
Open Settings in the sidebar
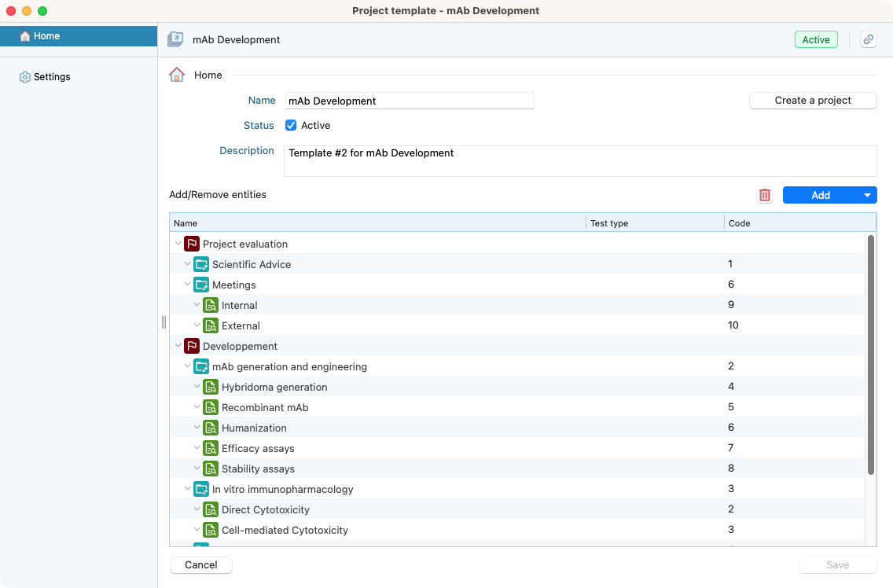pyautogui.click(x=52, y=77)
